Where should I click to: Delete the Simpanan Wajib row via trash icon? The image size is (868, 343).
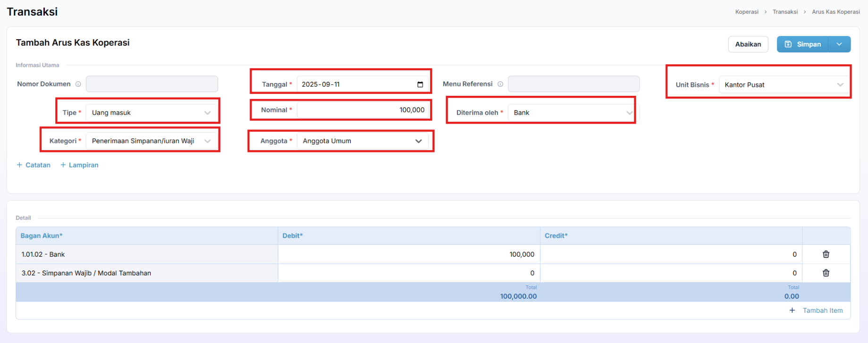pos(826,273)
